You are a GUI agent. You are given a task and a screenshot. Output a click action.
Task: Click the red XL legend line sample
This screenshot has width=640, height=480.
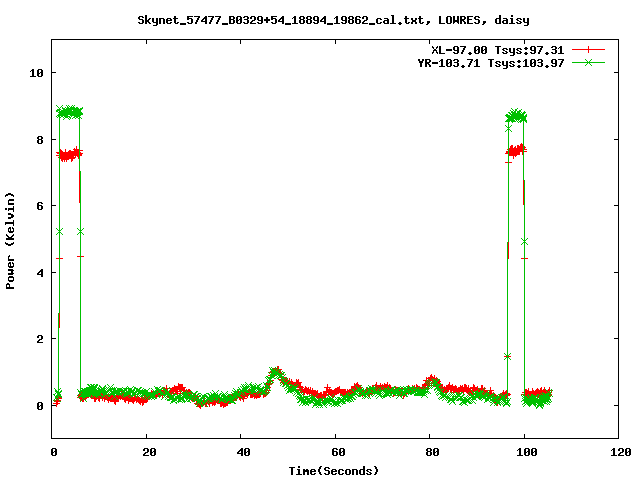pos(588,50)
